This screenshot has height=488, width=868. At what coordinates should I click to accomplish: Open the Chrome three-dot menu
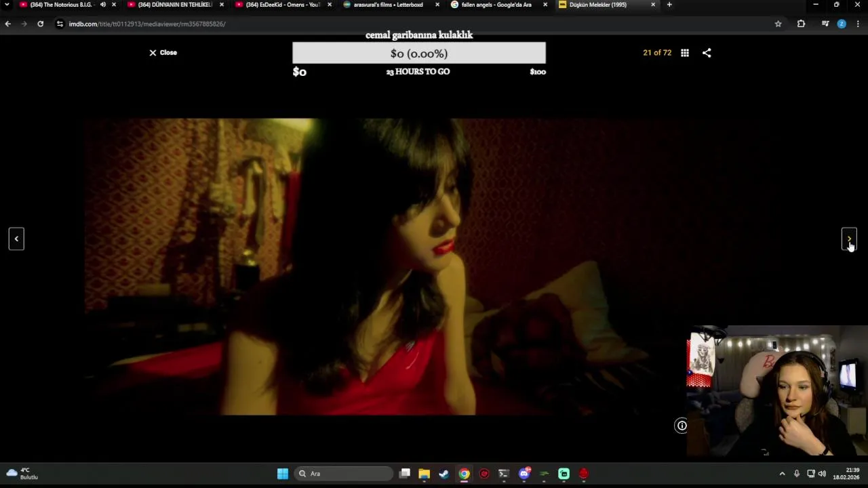click(x=858, y=24)
